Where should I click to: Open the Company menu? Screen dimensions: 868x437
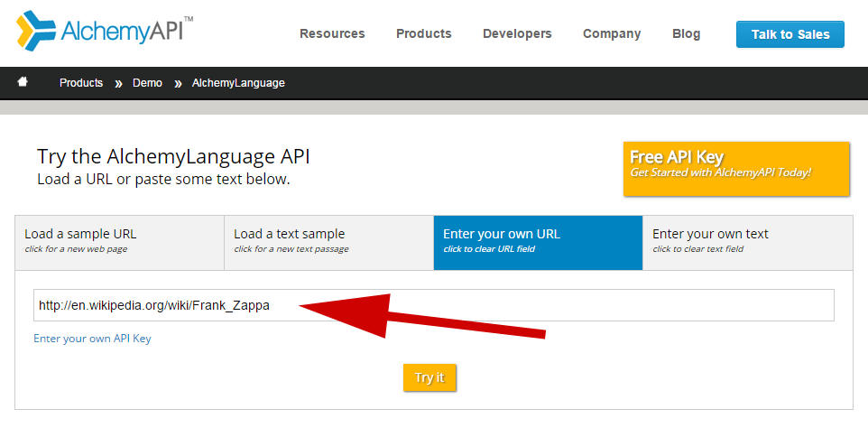point(612,33)
